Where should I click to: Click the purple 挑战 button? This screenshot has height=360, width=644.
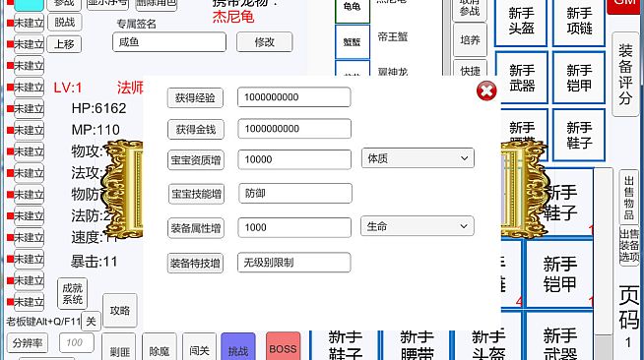tap(238, 347)
